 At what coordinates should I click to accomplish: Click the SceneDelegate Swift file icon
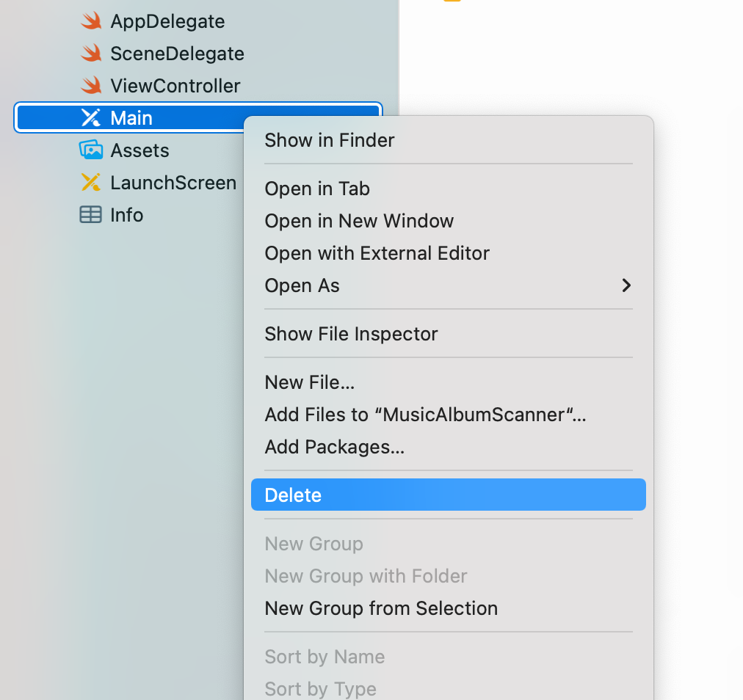pyautogui.click(x=91, y=54)
